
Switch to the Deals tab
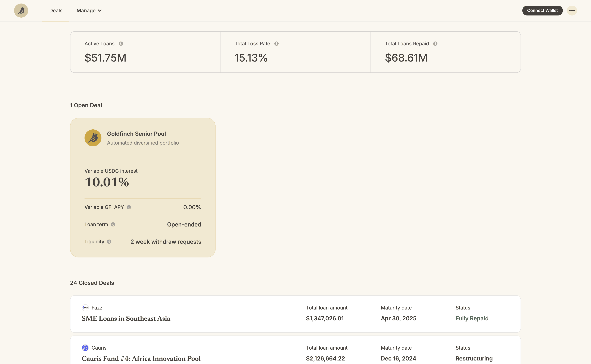(x=56, y=10)
